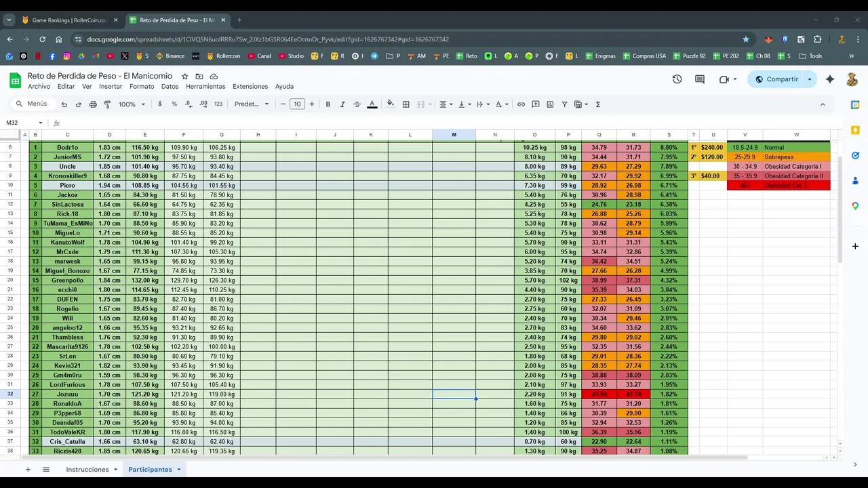Click the font size field
868x488 pixels.
297,104
